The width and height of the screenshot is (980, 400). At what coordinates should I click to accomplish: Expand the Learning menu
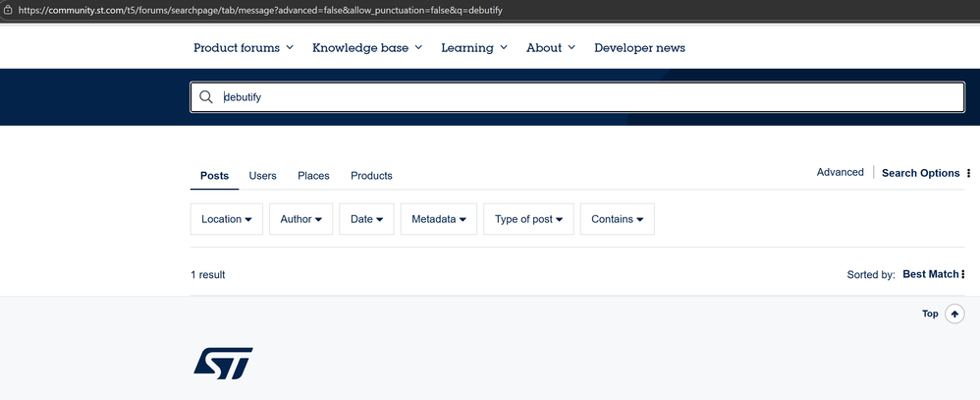click(x=473, y=47)
